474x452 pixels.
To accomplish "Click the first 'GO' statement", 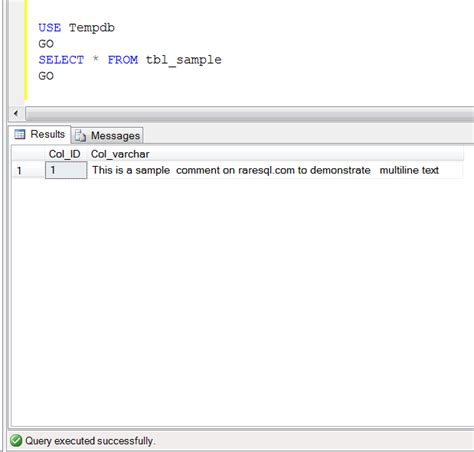I will 46,44.
